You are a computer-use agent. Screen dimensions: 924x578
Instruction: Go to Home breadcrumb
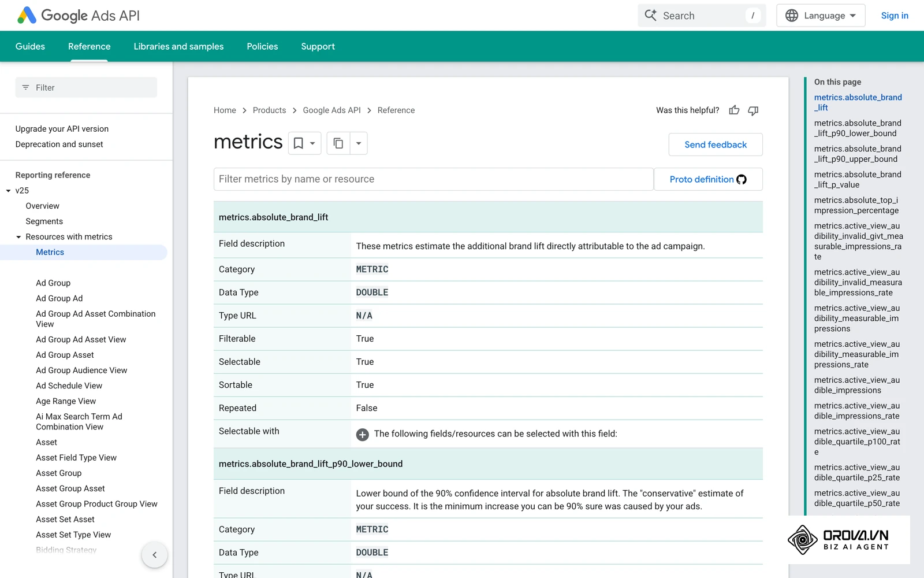click(x=225, y=110)
